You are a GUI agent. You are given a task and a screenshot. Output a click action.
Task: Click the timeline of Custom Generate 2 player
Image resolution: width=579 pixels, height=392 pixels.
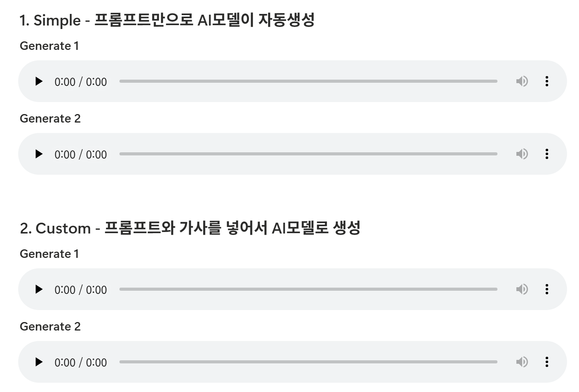pyautogui.click(x=309, y=362)
